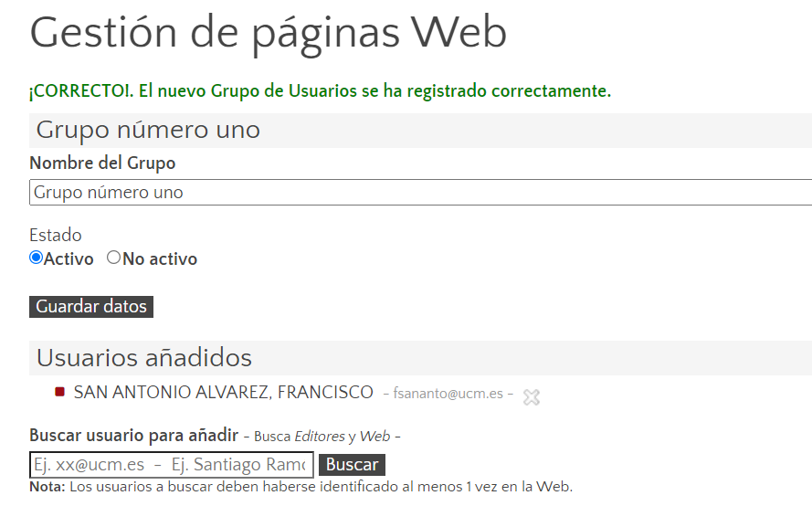The height and width of the screenshot is (527, 812).
Task: Click the Nota text below the search
Action: tap(301, 487)
